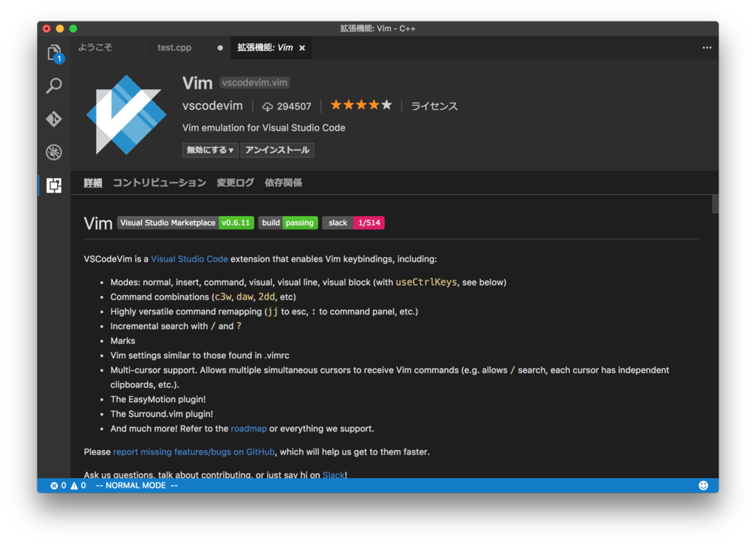Click the Vim heading in the readme

tap(98, 224)
